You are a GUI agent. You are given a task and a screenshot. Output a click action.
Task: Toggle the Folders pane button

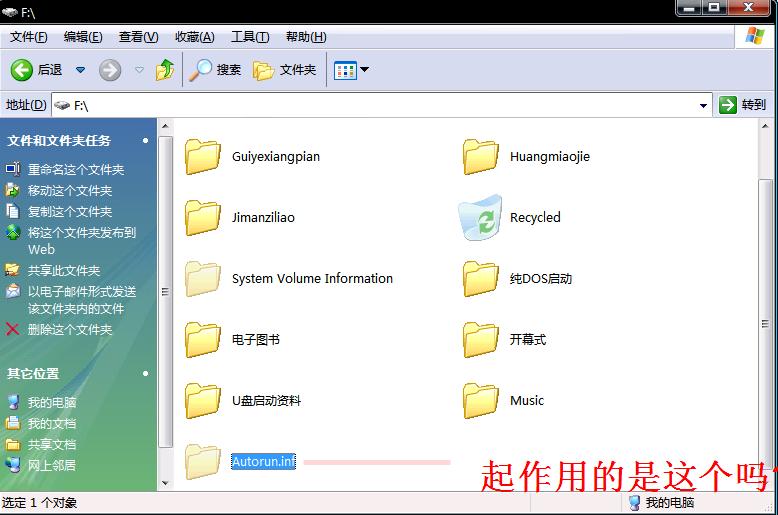284,70
